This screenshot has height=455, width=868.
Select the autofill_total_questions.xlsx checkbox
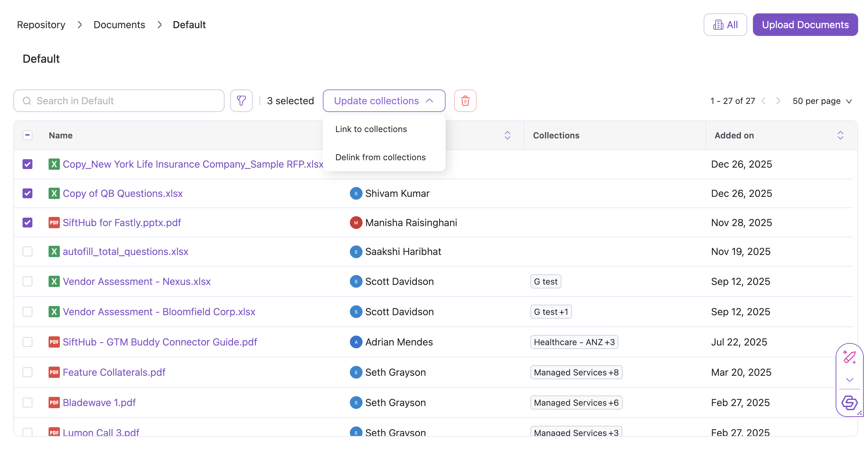pos(27,251)
